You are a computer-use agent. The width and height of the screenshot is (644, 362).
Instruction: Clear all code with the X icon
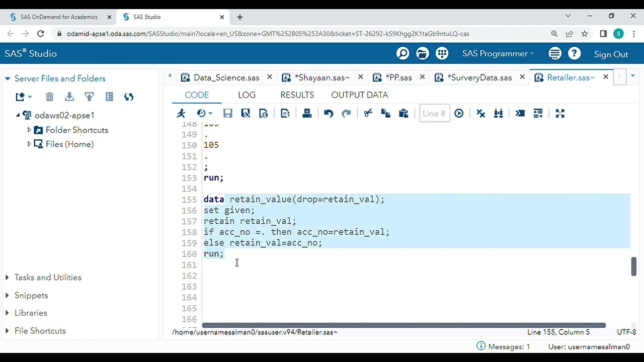click(480, 114)
